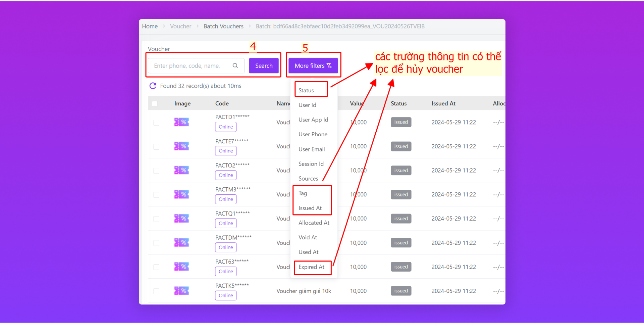This screenshot has width=644, height=327.
Task: Pick the Expired At filter option
Action: [311, 267]
